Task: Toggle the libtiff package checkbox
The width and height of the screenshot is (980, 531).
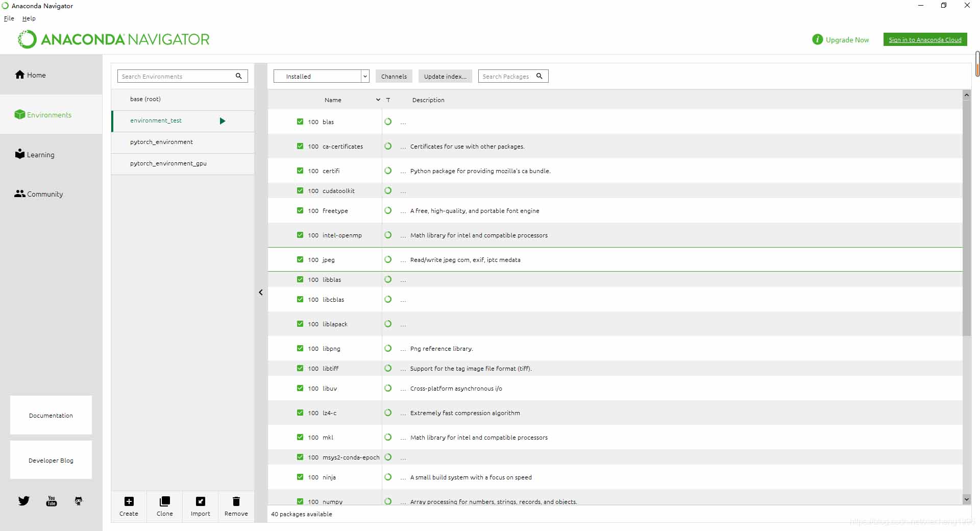Action: pos(300,368)
